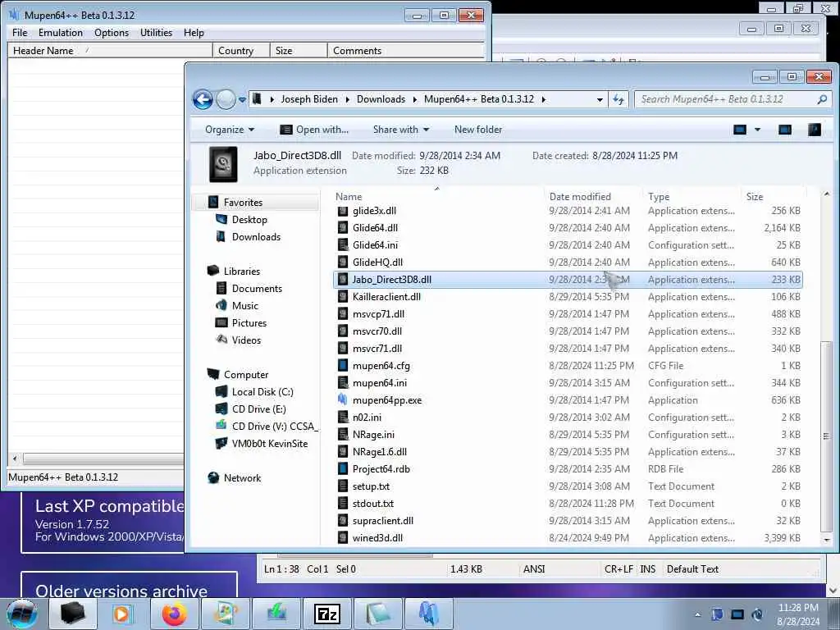This screenshot has width=840, height=630.
Task: Select msvcp71.dll file icon
Action: (x=343, y=314)
